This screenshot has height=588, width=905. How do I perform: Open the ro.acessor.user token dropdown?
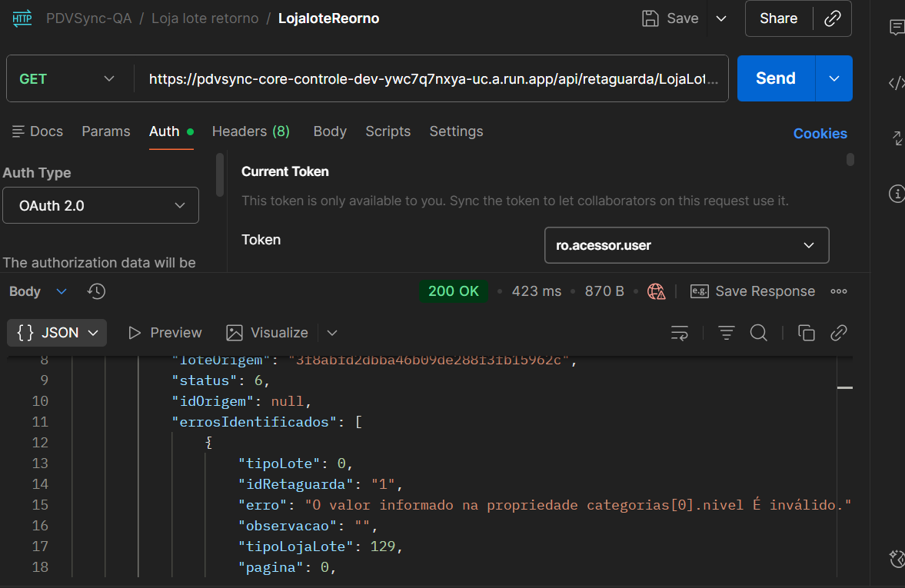click(686, 245)
